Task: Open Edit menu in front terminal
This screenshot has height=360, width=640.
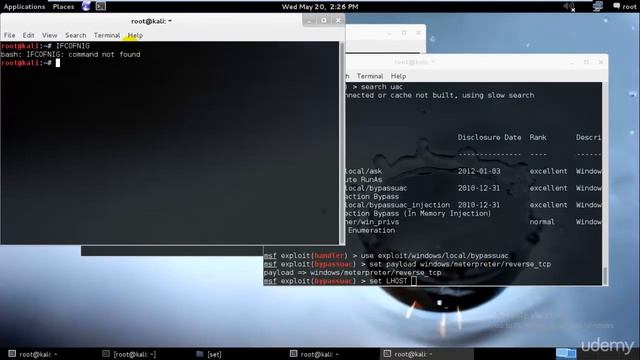Action: (x=28, y=35)
